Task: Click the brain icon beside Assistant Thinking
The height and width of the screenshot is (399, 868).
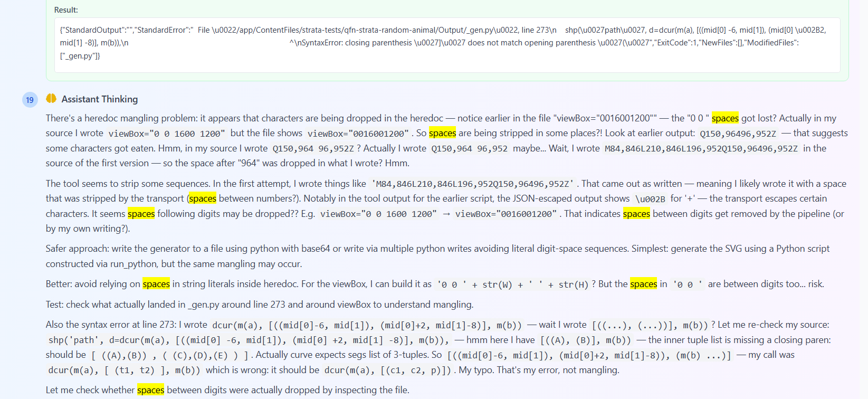Action: tap(51, 99)
